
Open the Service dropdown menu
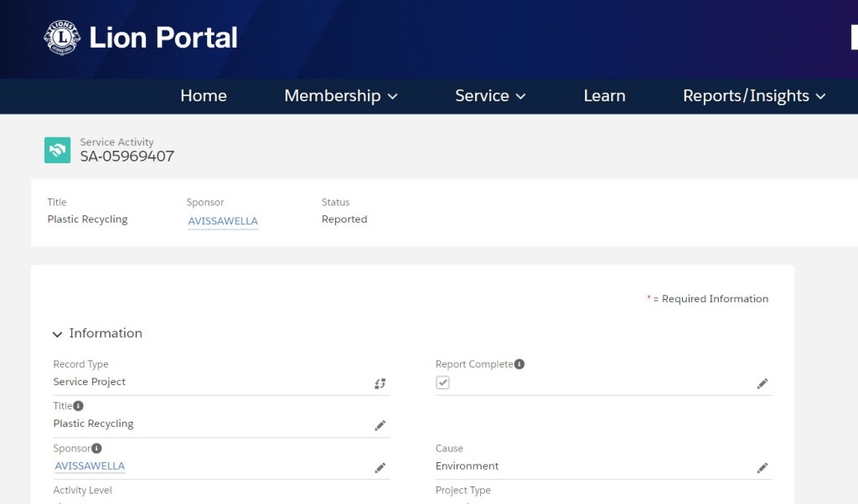coord(490,95)
